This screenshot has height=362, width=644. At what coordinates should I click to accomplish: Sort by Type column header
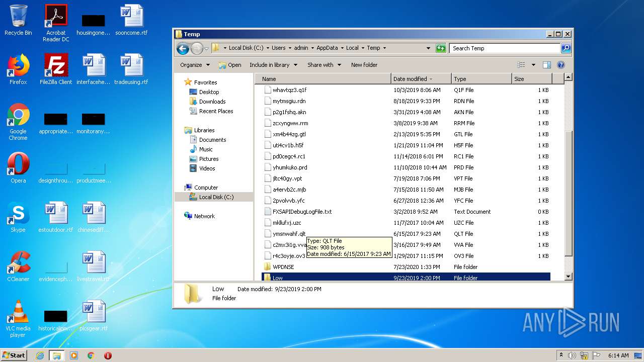[481, 79]
